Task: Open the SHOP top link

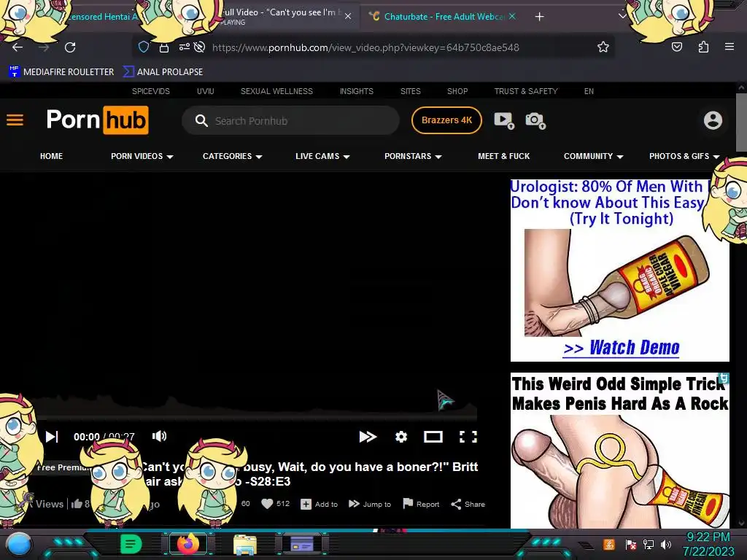Action: click(457, 91)
